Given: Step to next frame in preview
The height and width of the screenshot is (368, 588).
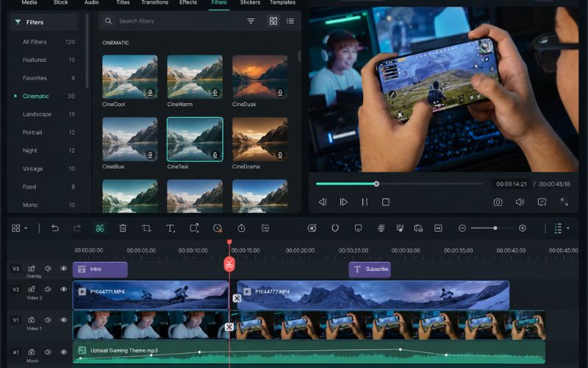Looking at the screenshot, I should point(343,202).
